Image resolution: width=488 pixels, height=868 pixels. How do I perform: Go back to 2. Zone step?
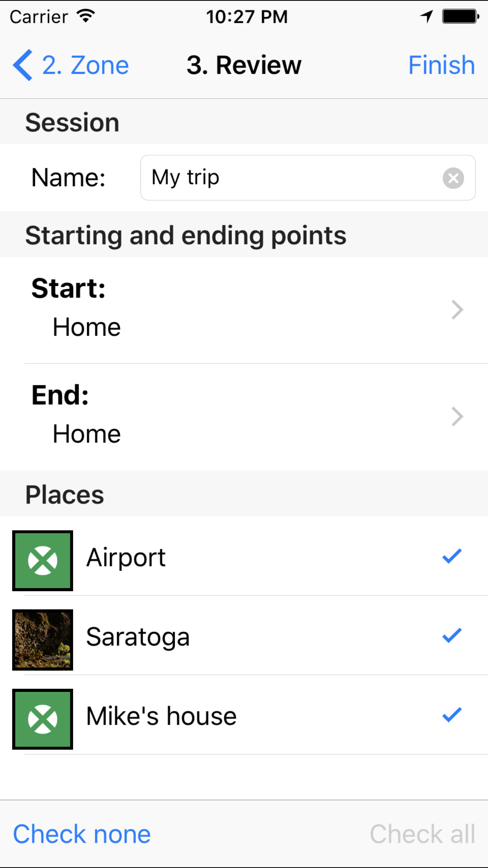86,65
